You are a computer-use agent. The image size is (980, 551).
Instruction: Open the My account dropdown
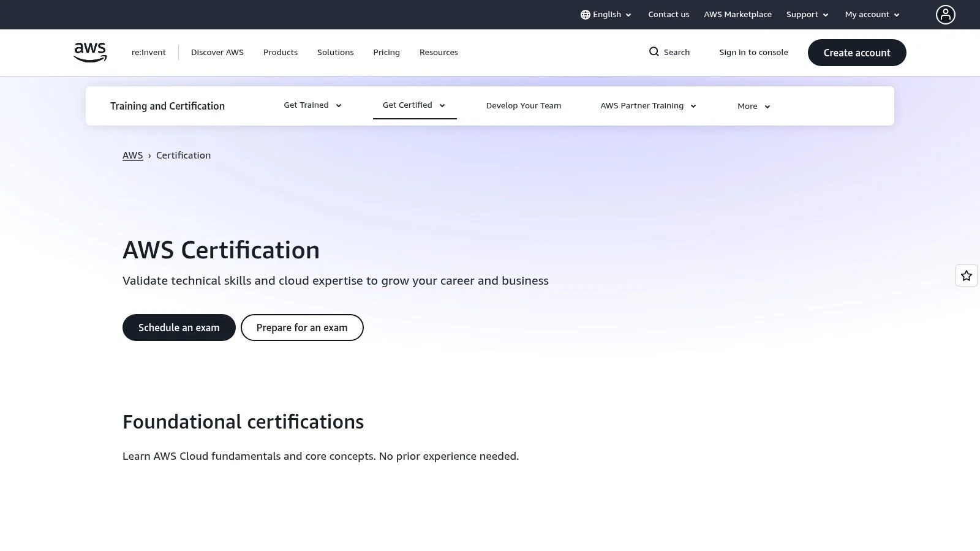click(x=872, y=15)
